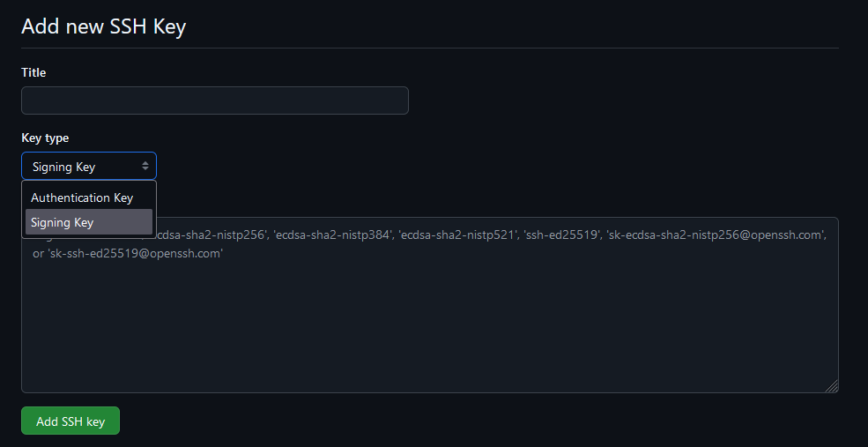
Task: Focus the large key textarea's empty area
Action: tap(429, 327)
